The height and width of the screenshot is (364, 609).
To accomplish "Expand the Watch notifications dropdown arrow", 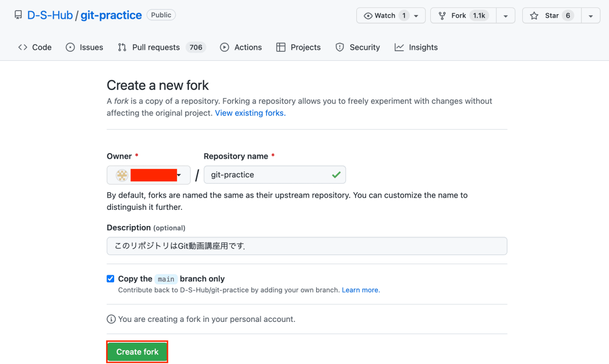I will [x=416, y=16].
